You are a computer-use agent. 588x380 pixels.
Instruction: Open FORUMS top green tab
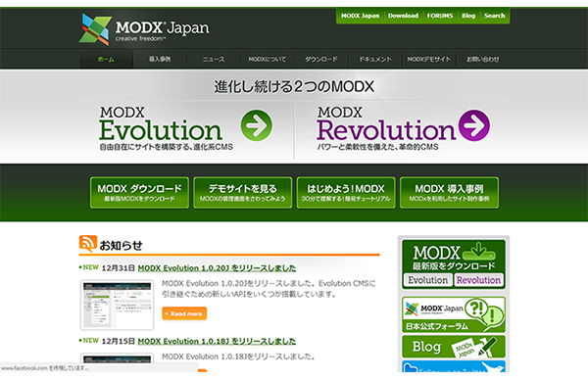pyautogui.click(x=440, y=16)
